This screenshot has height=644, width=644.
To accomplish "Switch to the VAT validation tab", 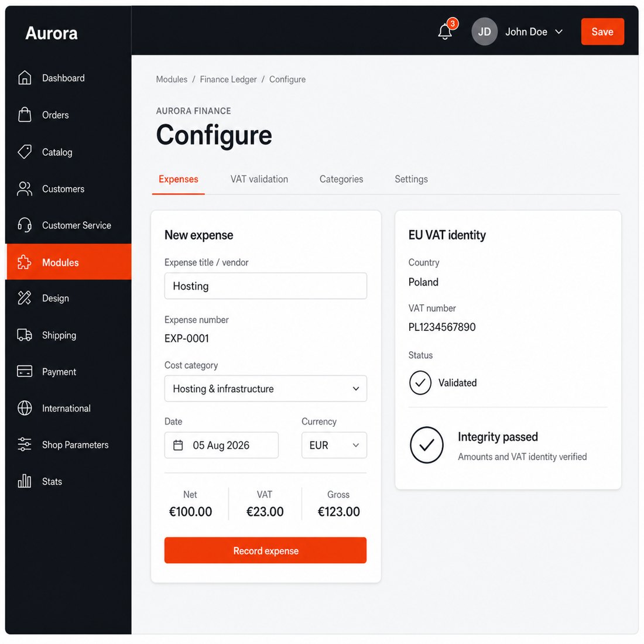I will tap(259, 179).
